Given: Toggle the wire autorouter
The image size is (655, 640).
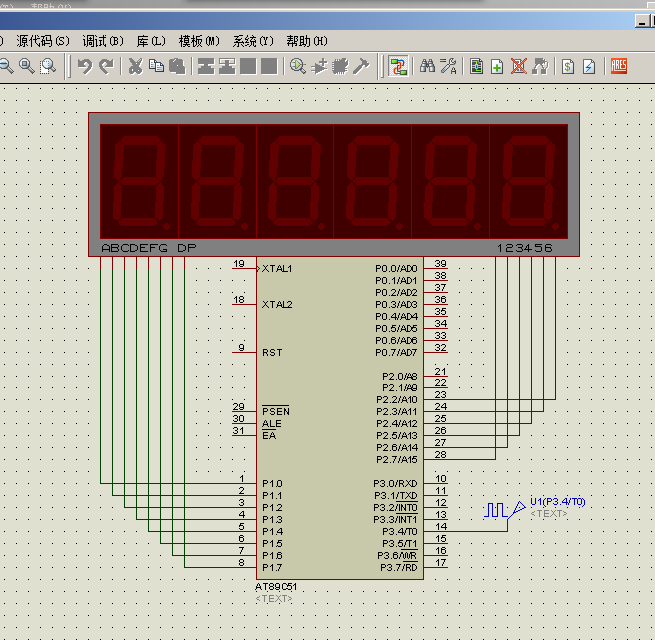Looking at the screenshot, I should point(398,66).
